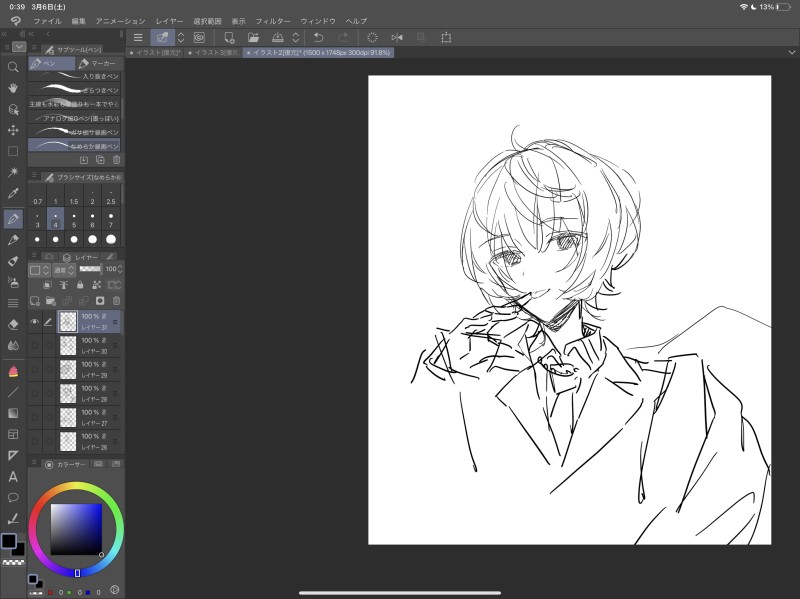
Task: Click the layer opacity slider bar
Action: tap(90, 268)
